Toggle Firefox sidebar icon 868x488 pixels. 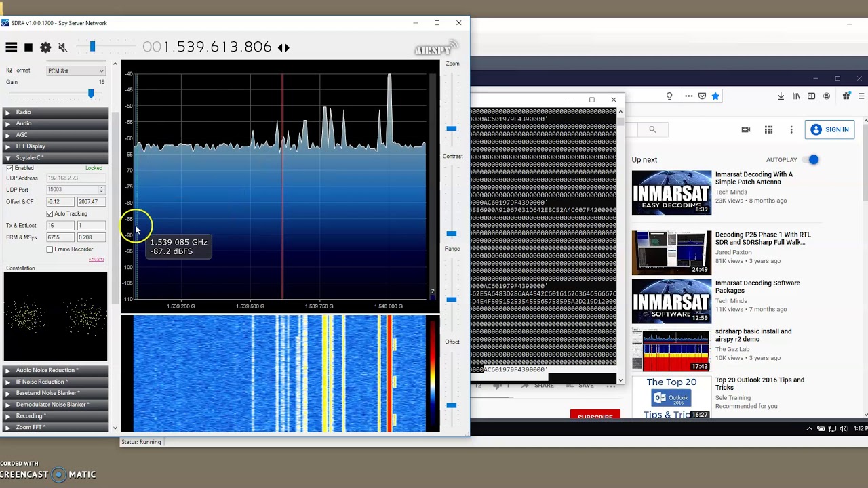click(x=812, y=96)
